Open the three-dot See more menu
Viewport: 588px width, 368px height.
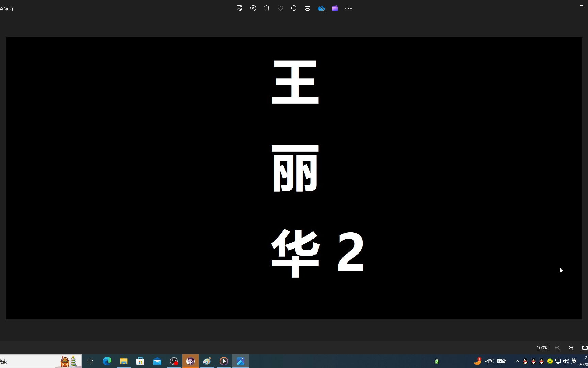tap(348, 8)
